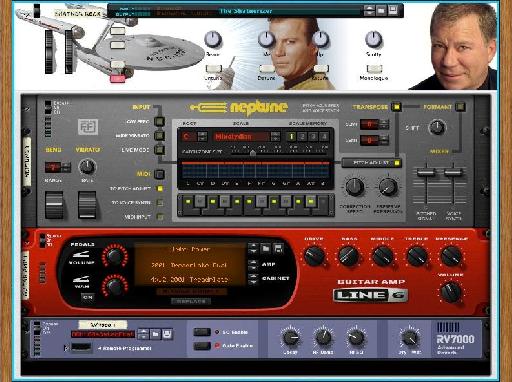
Task: Save the RV7000 reverb patch
Action: pyautogui.click(x=167, y=334)
